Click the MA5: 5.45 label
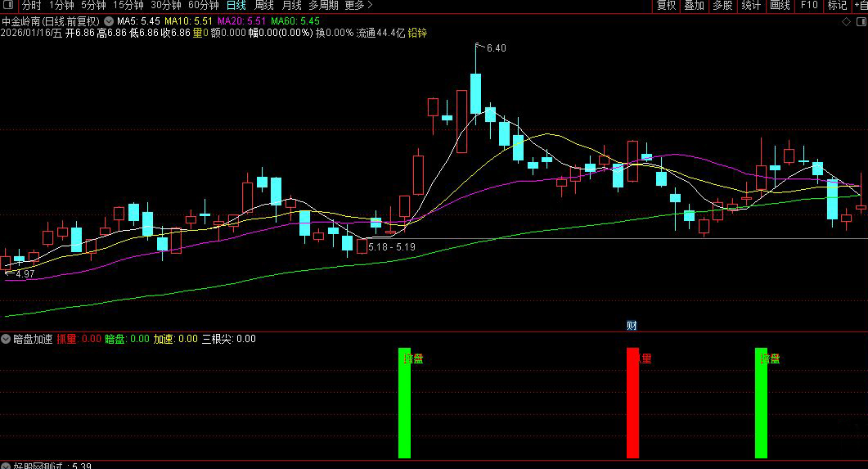Screen dimensions: 868x469 (x=138, y=21)
